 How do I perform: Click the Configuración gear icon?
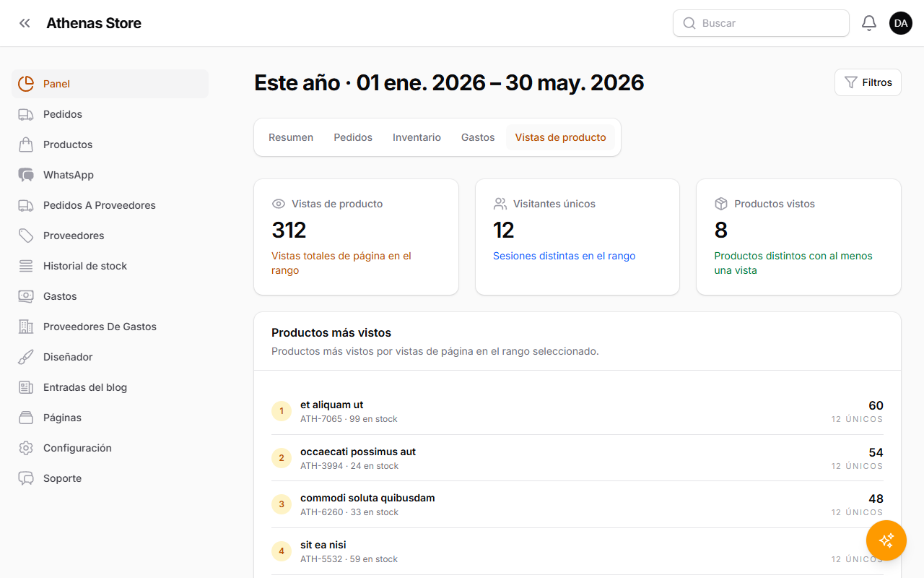pyautogui.click(x=26, y=448)
